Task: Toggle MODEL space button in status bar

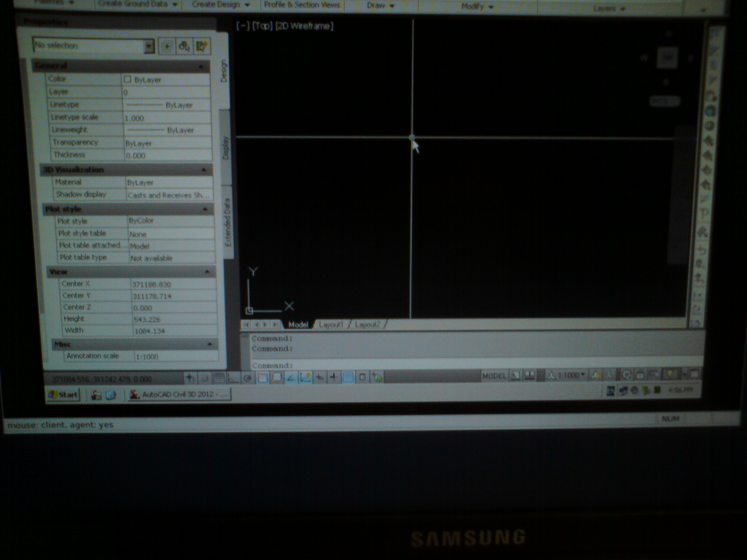Action: [493, 376]
